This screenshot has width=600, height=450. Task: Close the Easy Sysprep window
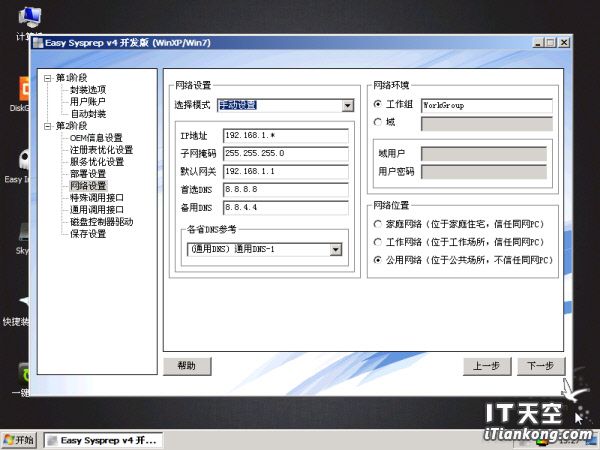(x=564, y=42)
